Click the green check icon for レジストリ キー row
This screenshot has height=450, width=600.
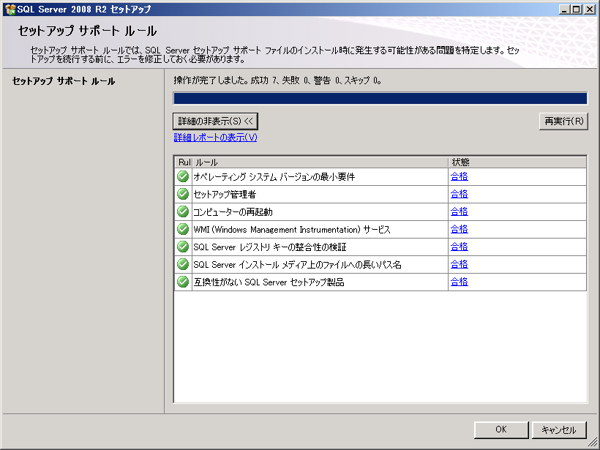pos(183,247)
